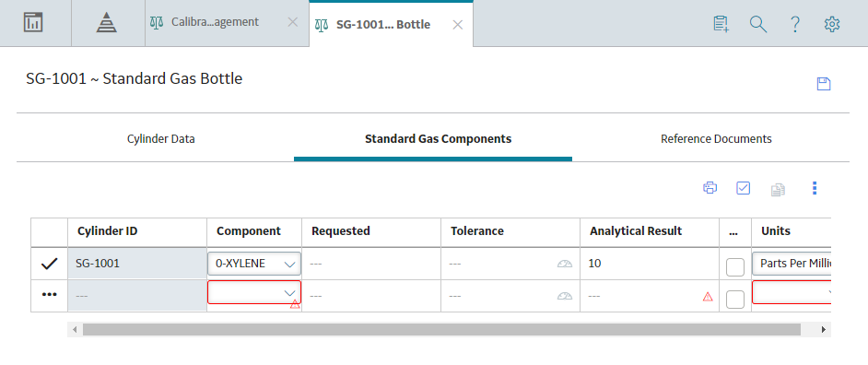
Task: Tick the checkbox in the empty new row
Action: tap(734, 300)
